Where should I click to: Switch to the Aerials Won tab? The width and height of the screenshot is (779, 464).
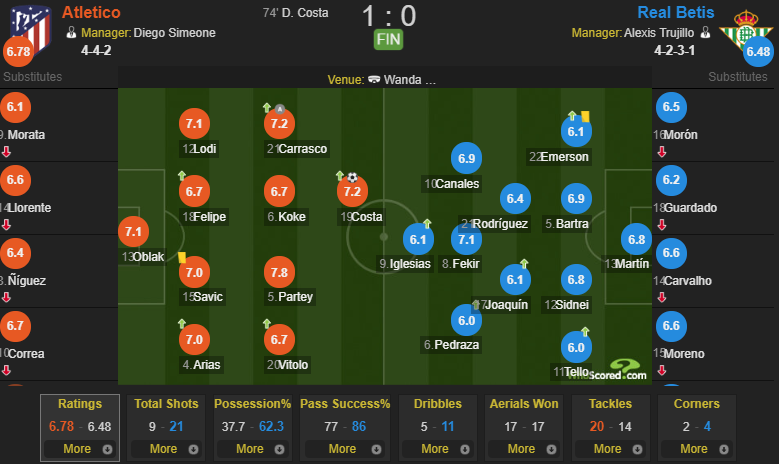[x=524, y=404]
